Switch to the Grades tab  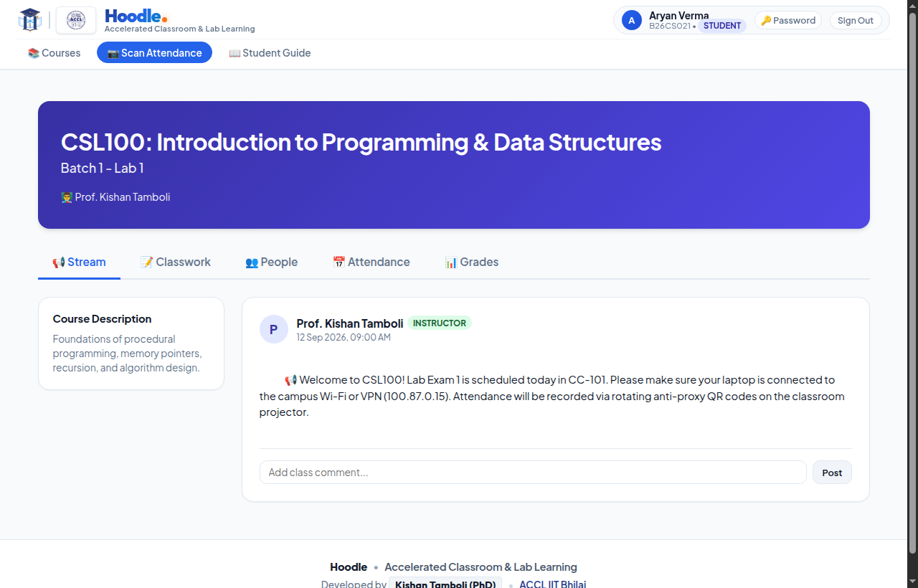coord(472,262)
